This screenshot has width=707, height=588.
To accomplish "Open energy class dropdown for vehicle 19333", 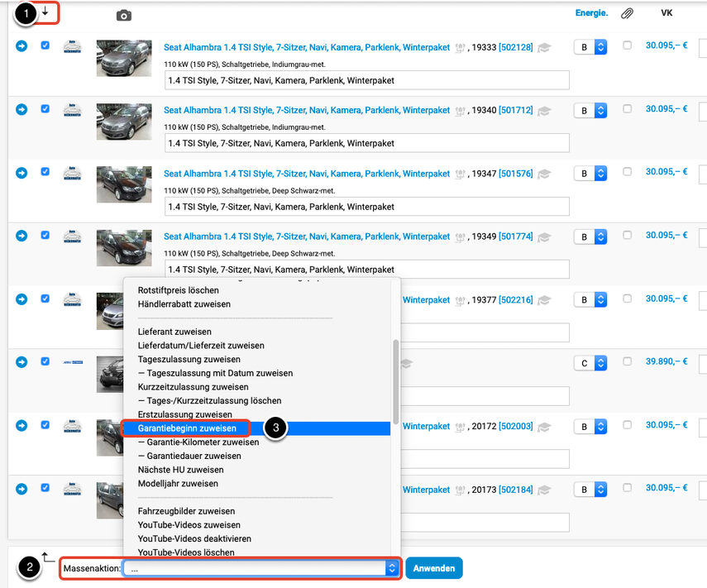I will 590,48.
